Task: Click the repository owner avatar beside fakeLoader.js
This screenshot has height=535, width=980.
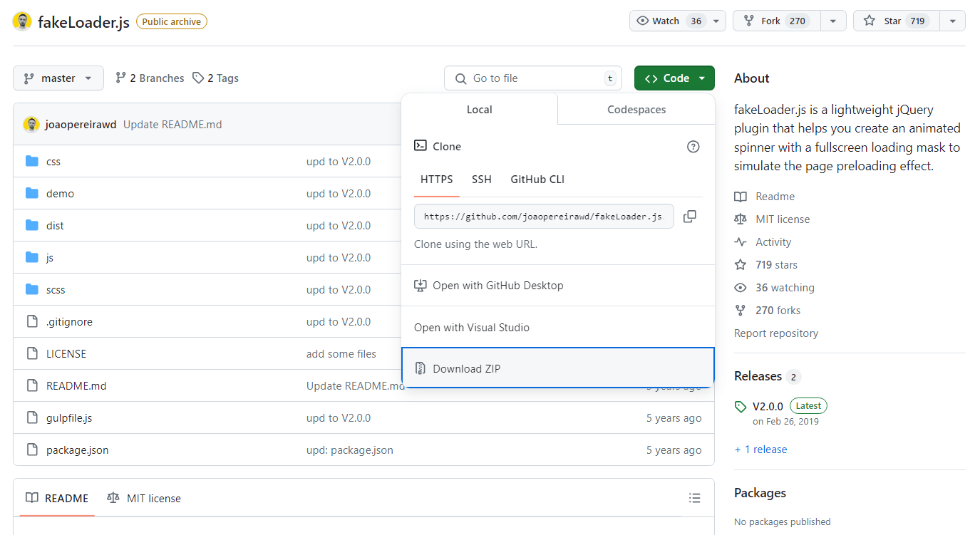Action: (x=22, y=21)
